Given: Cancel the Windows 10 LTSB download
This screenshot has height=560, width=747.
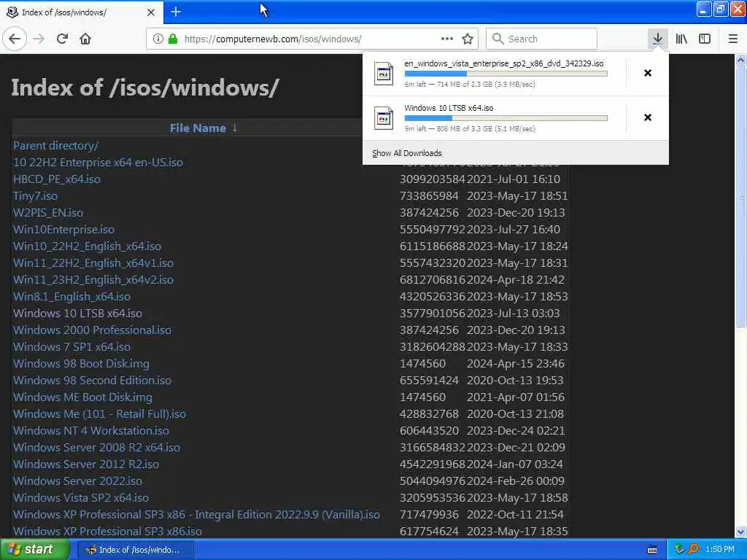Looking at the screenshot, I should click(x=648, y=117).
